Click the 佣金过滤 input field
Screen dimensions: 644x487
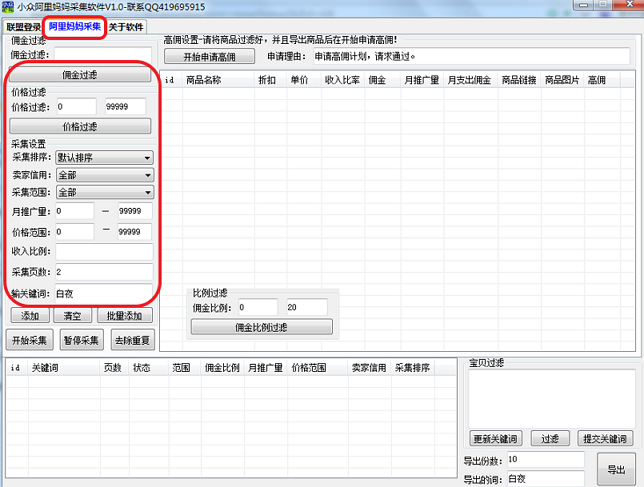(x=103, y=55)
